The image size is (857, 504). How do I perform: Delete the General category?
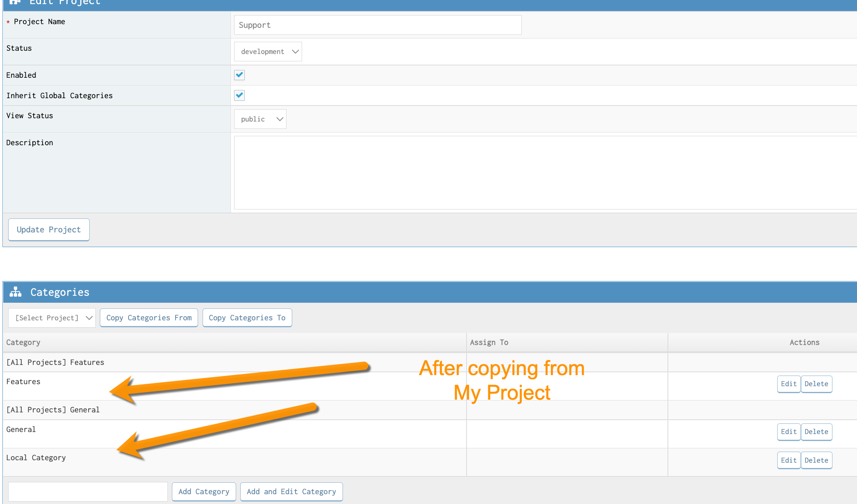point(816,432)
